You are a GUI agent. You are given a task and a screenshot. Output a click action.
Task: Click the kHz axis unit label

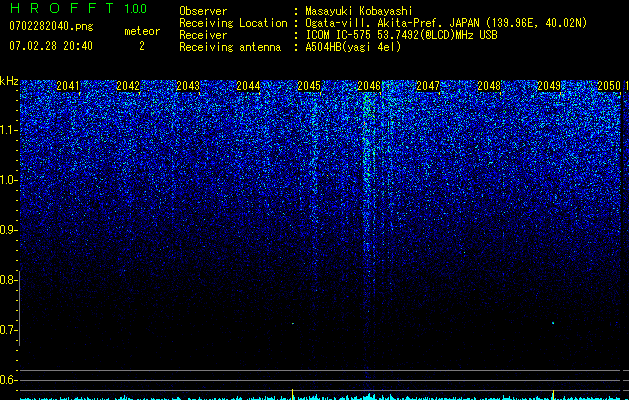tap(9, 81)
